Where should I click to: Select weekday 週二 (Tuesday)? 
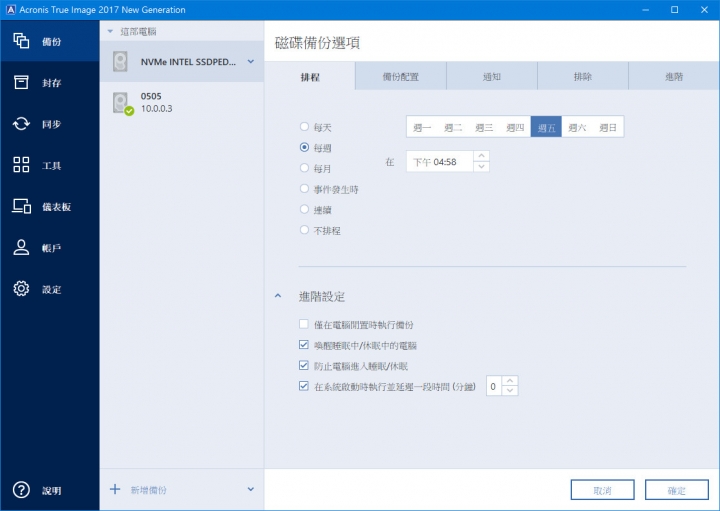(453, 127)
